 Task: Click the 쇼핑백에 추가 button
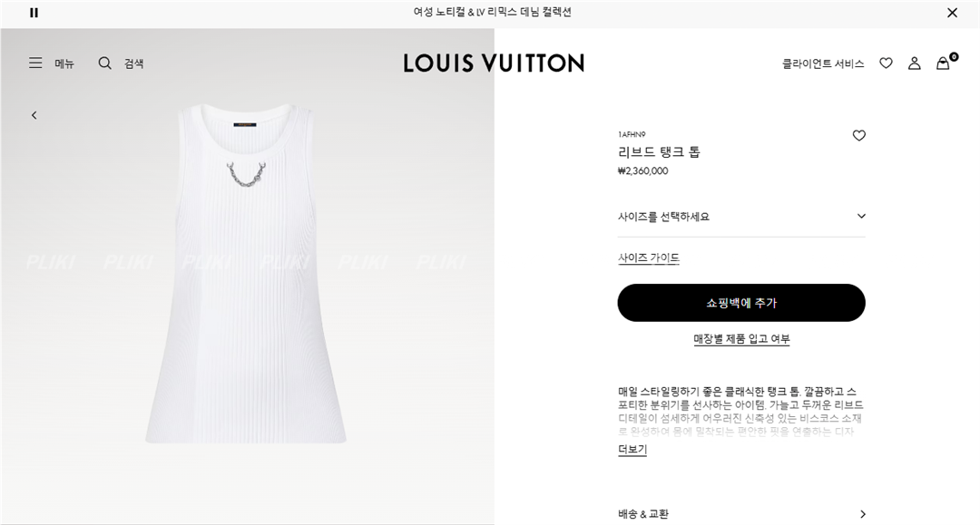741,303
